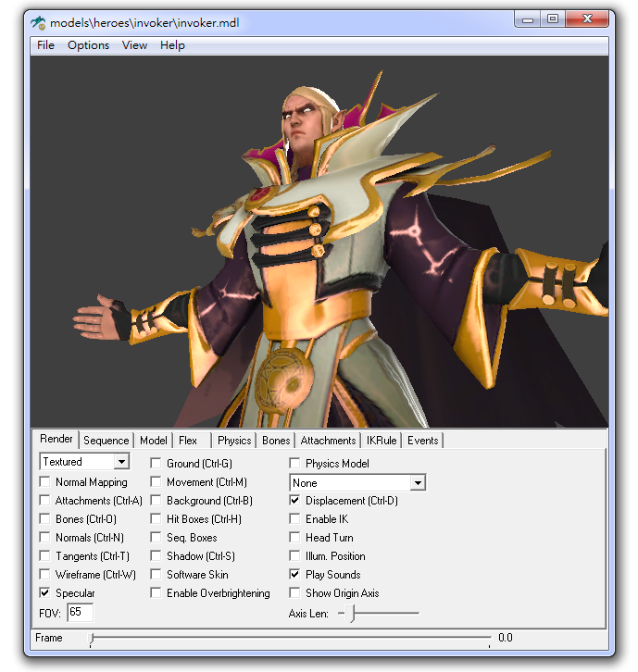Click the Frame slider handle
The width and height of the screenshot is (638, 672).
click(91, 639)
